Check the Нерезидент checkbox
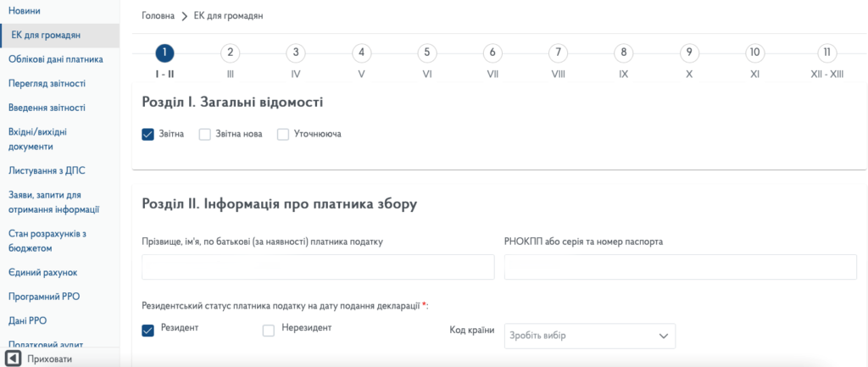Screen dimensions: 868x367 tap(269, 331)
